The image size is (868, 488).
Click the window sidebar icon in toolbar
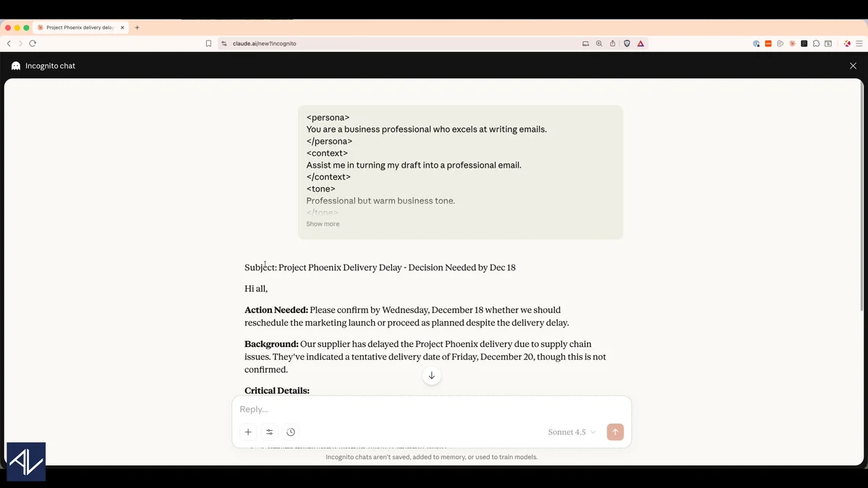pos(828,43)
